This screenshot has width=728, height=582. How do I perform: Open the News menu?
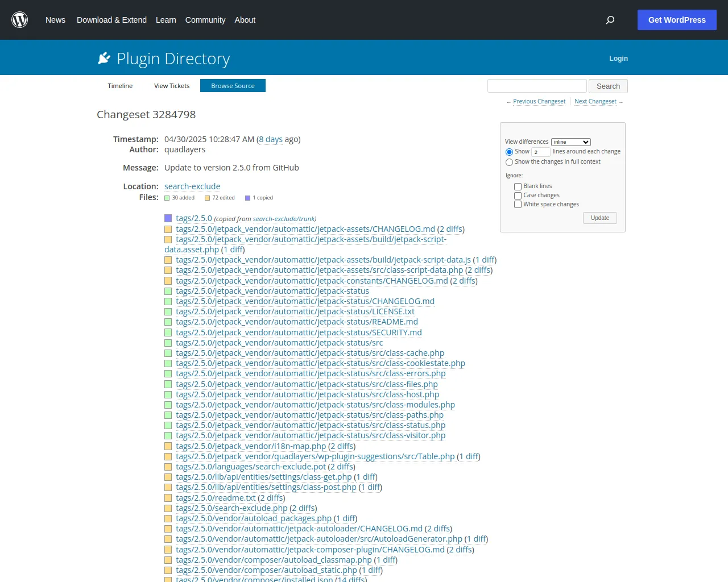[55, 20]
